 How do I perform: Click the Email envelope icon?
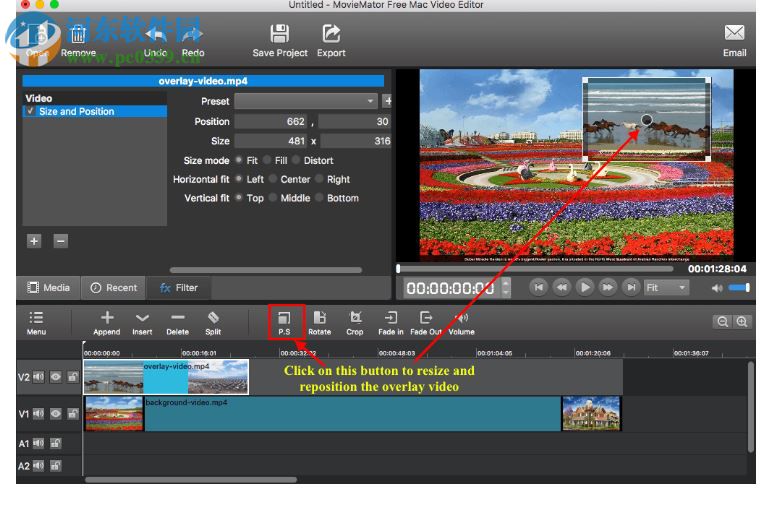[x=734, y=33]
